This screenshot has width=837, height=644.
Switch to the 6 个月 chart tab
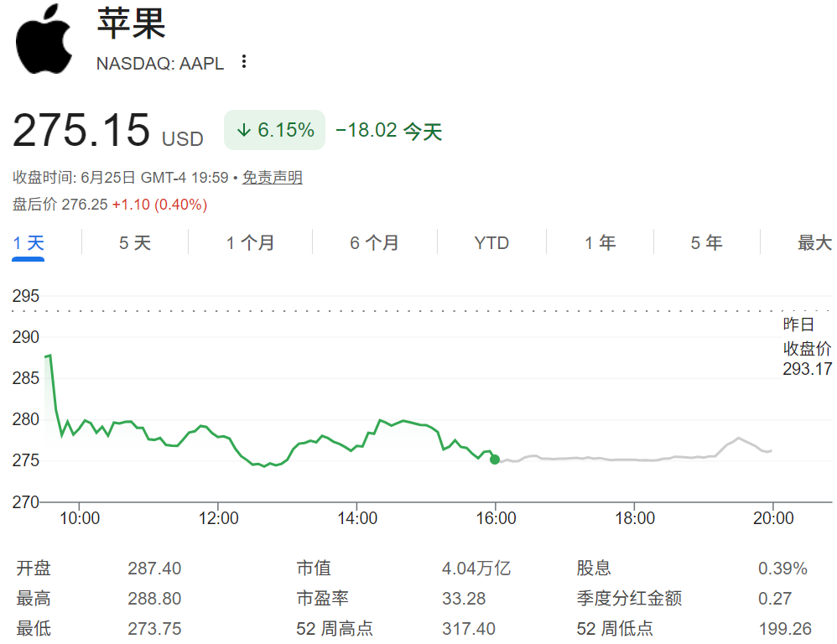tap(375, 243)
